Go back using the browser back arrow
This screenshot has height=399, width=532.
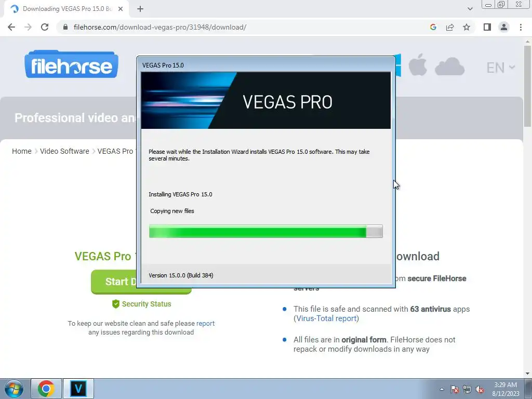[x=11, y=27]
